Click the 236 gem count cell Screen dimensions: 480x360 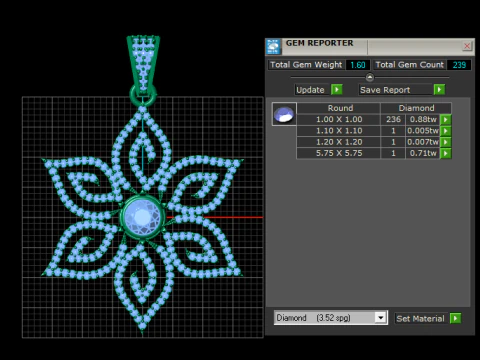tap(393, 119)
